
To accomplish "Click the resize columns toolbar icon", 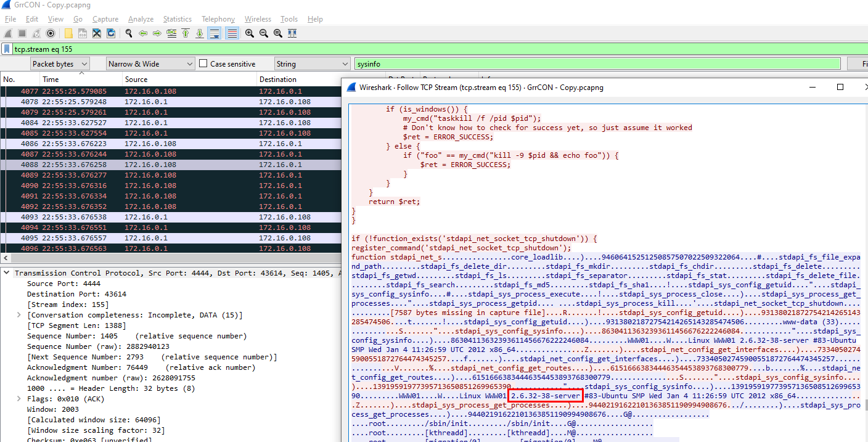I will click(292, 33).
